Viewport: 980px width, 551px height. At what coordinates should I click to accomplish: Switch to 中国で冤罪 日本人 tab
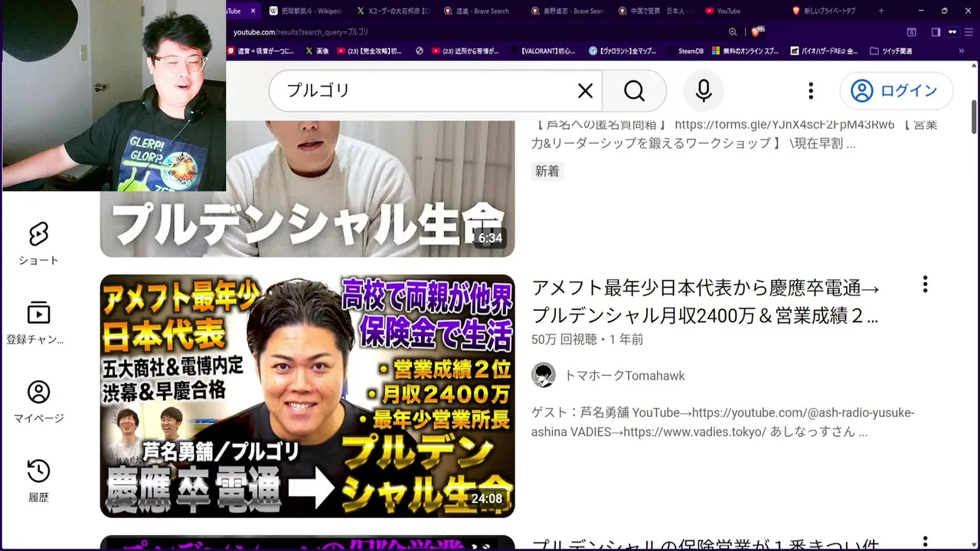pos(655,11)
